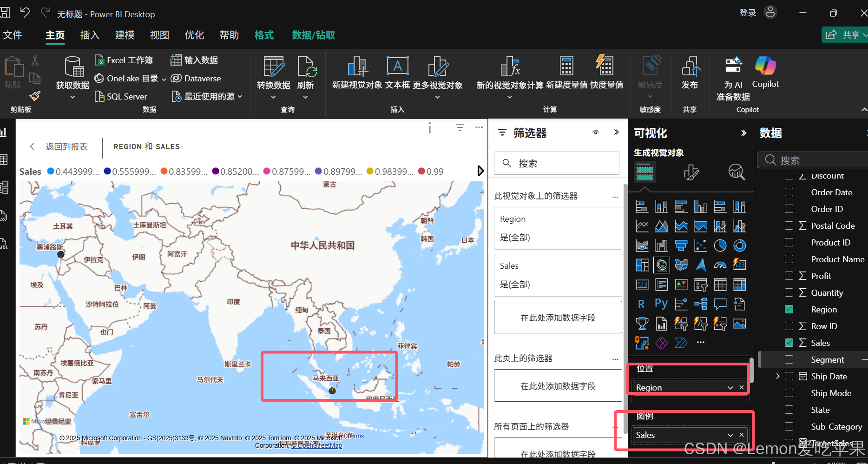Open the 刷新 dropdown arrow
Viewport: 868px width, 464px height.
click(x=305, y=97)
